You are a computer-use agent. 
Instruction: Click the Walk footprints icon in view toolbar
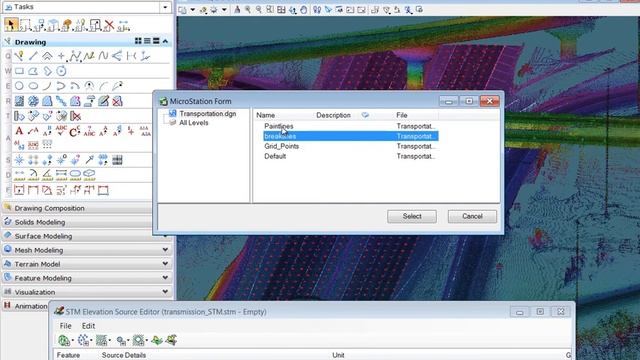click(x=317, y=9)
